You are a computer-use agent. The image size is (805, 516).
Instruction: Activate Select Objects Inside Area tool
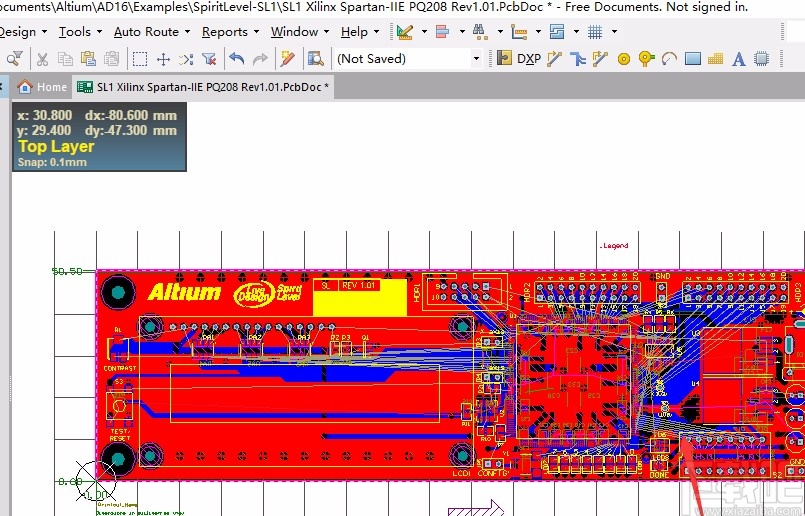coord(140,59)
